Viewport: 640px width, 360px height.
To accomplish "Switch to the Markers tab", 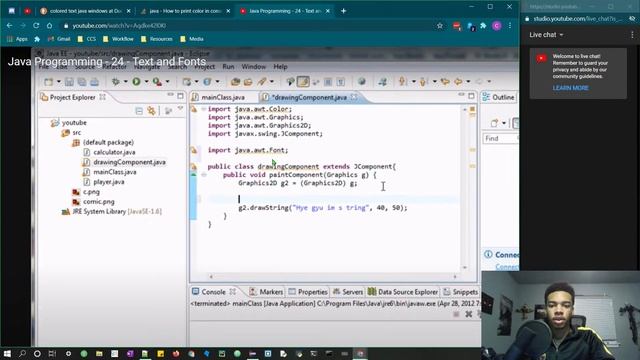I will click(x=266, y=292).
